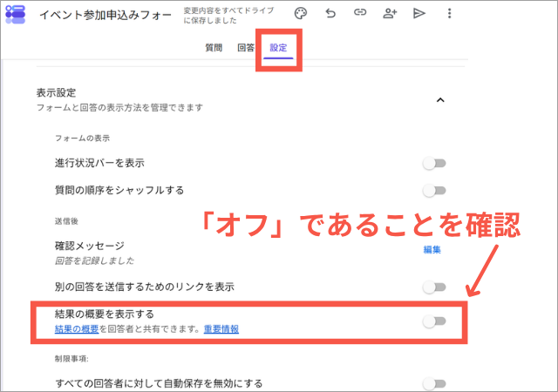Viewport: 558px width, 392px height.
Task: Switch to the 質問 tab
Action: [x=214, y=48]
